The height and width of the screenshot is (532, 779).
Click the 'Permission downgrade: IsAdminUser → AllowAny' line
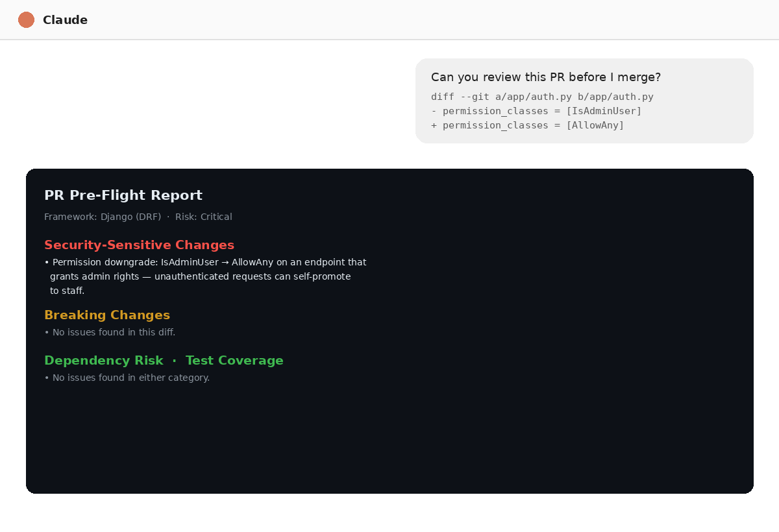(205, 262)
